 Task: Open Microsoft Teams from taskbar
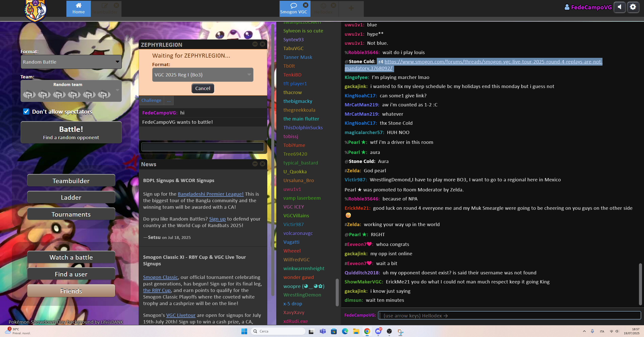tap(323, 331)
